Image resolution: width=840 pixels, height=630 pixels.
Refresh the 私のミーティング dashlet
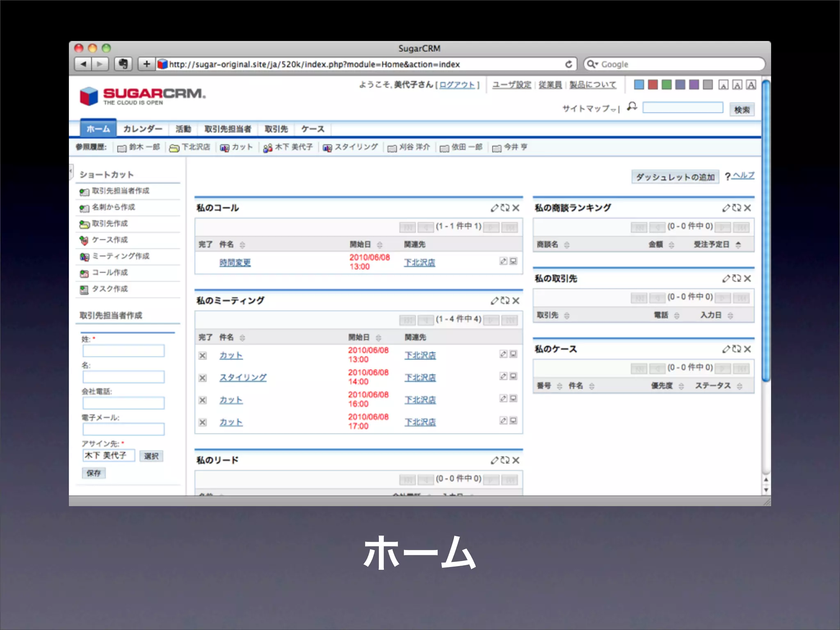pyautogui.click(x=505, y=301)
